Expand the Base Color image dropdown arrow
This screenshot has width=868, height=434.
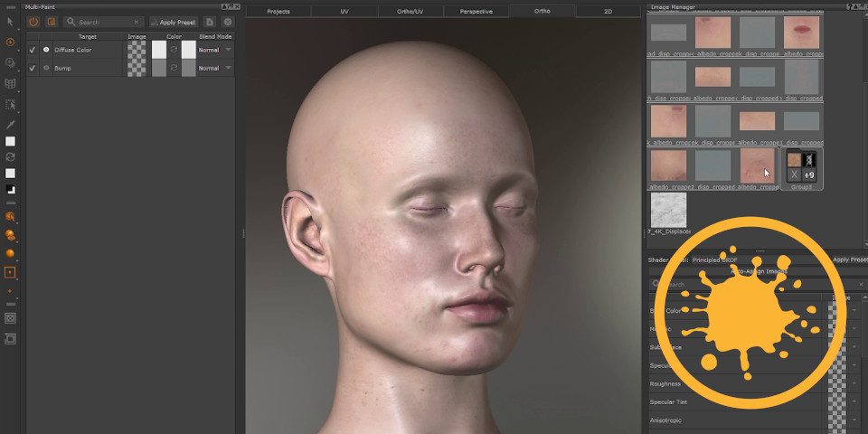854,310
